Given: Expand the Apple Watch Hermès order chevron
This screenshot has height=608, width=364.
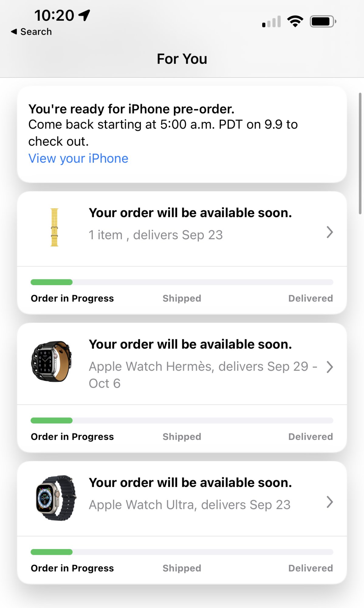Looking at the screenshot, I should [330, 367].
